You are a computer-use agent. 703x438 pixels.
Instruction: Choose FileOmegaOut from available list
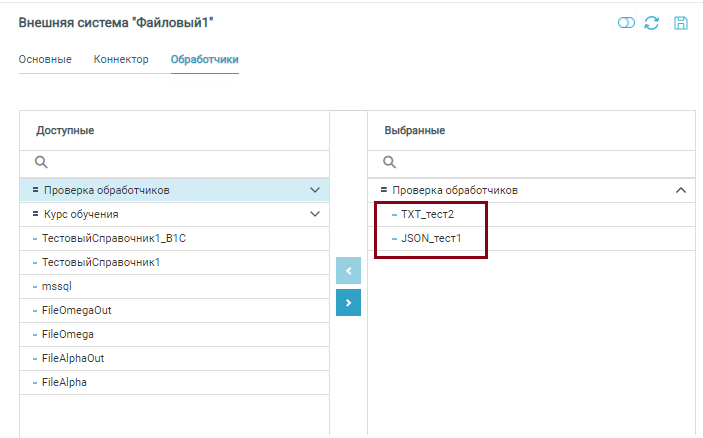[77, 310]
